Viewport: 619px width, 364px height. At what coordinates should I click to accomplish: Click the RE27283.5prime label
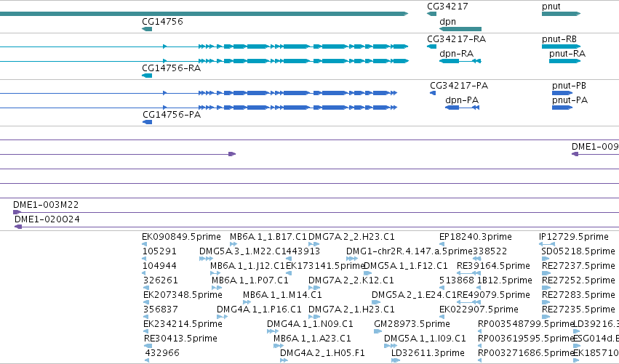coord(578,295)
